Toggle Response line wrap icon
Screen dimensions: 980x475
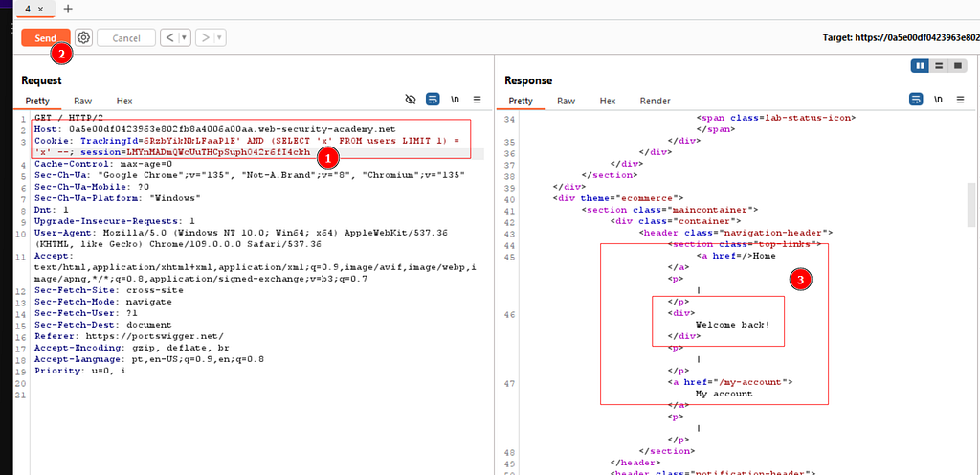[x=916, y=99]
